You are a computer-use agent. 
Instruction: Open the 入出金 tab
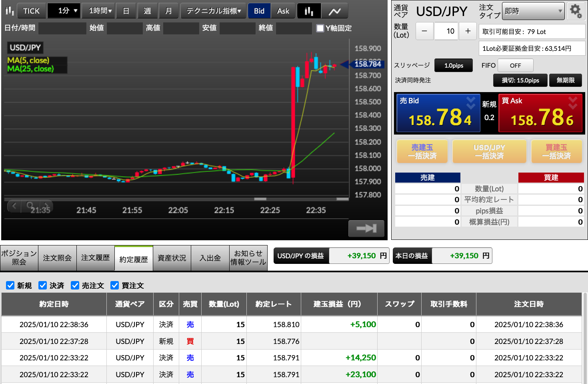coord(210,258)
